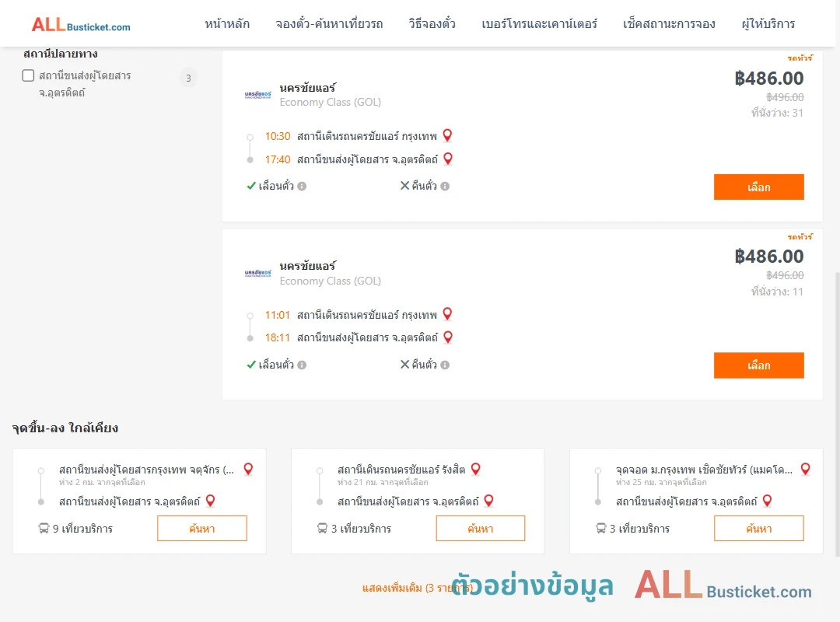The image size is (840, 622).
Task: Click bus icon in รังสิต card
Action: (x=322, y=528)
